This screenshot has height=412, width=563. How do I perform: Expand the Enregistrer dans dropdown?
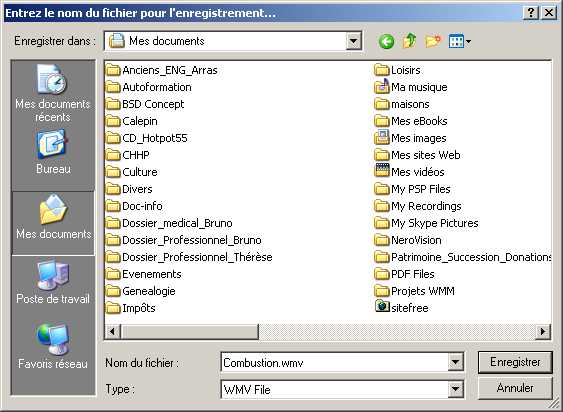point(353,41)
